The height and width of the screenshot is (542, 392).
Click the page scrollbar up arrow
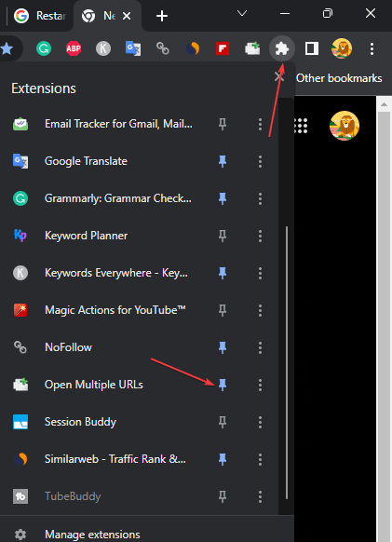(x=384, y=104)
